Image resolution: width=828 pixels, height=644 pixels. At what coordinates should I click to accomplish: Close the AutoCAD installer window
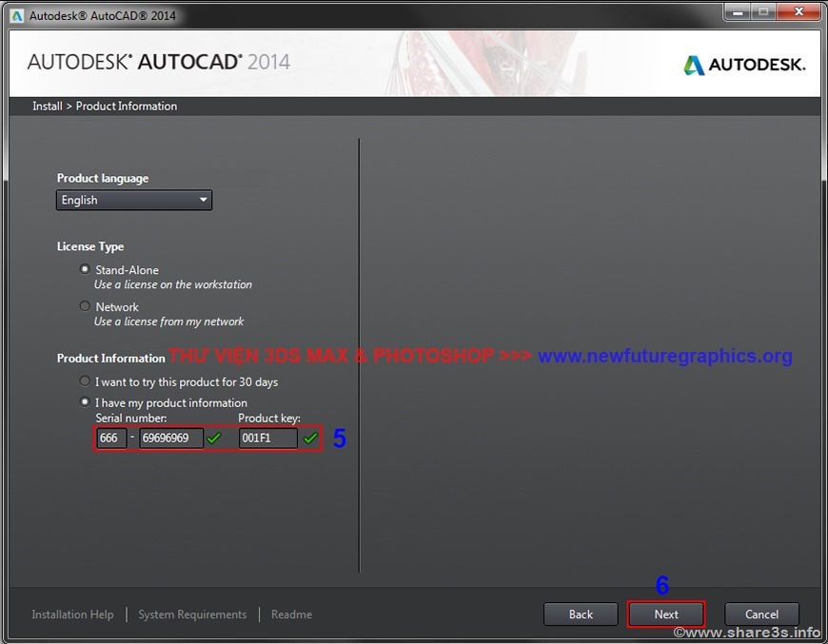[798, 11]
